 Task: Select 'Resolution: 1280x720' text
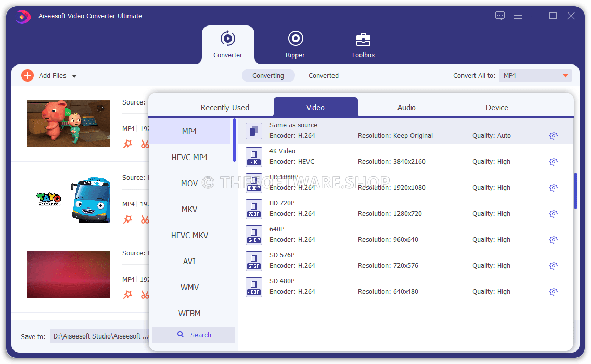coord(390,214)
